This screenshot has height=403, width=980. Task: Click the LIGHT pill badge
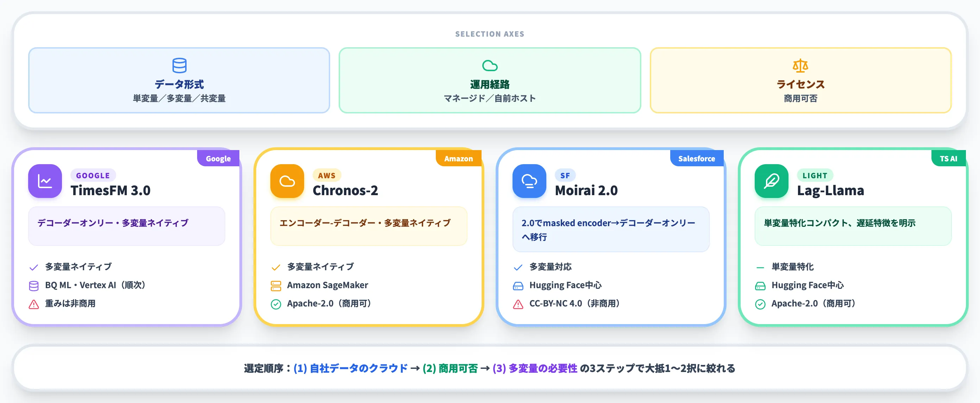[x=815, y=175]
